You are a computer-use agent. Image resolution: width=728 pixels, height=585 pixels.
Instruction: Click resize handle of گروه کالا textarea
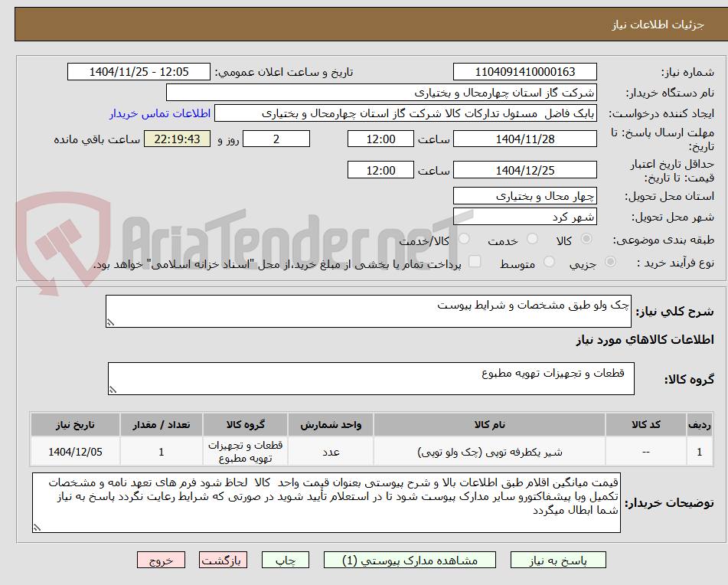click(x=113, y=391)
